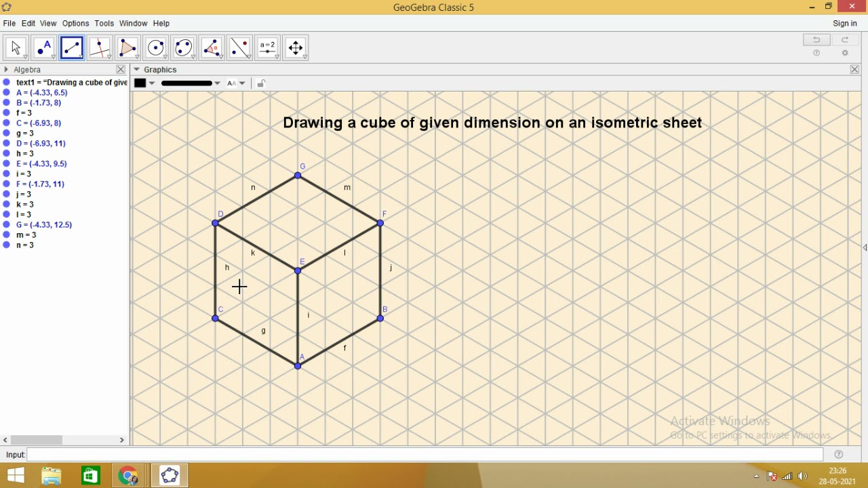Select the Reflect about Line tool

tap(239, 47)
